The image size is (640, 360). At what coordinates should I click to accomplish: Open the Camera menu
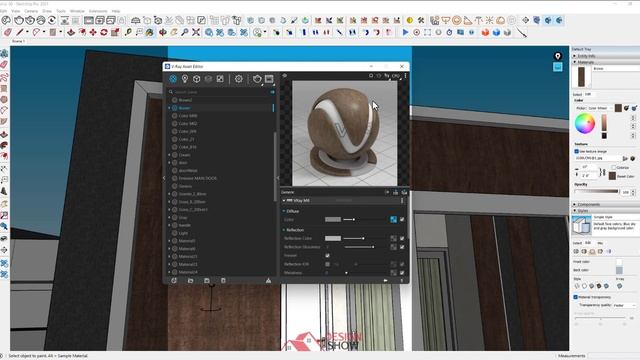tap(31, 11)
